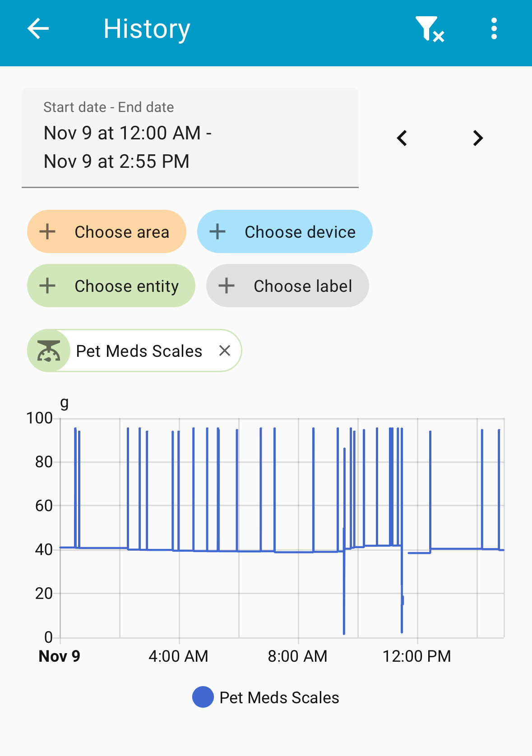Tap the back arrow in header
This screenshot has width=532, height=756.
(x=38, y=29)
